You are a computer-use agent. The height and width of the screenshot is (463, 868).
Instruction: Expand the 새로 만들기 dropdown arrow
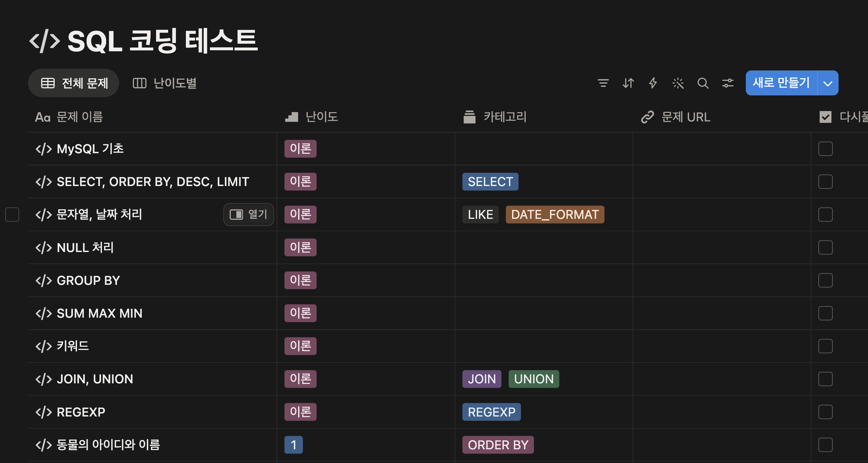tap(828, 83)
